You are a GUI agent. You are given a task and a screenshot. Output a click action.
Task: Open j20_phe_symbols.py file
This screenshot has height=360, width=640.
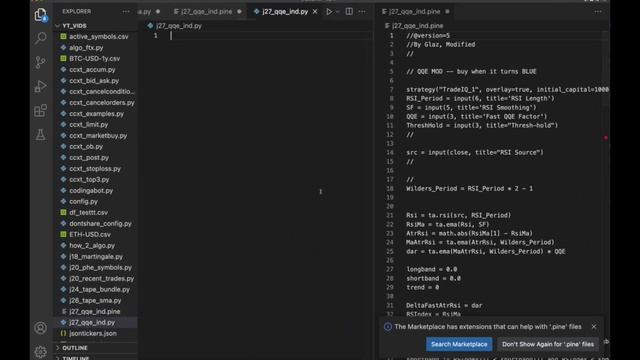[x=100, y=267]
